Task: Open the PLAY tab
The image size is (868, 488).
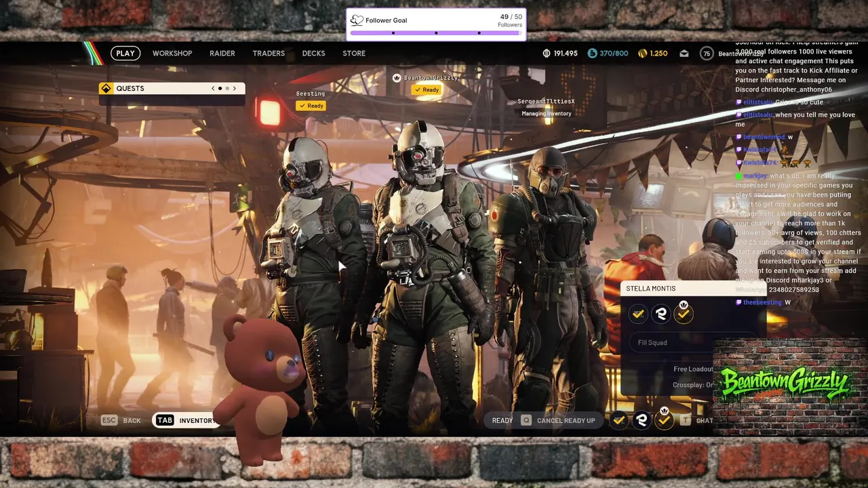Action: tap(125, 54)
